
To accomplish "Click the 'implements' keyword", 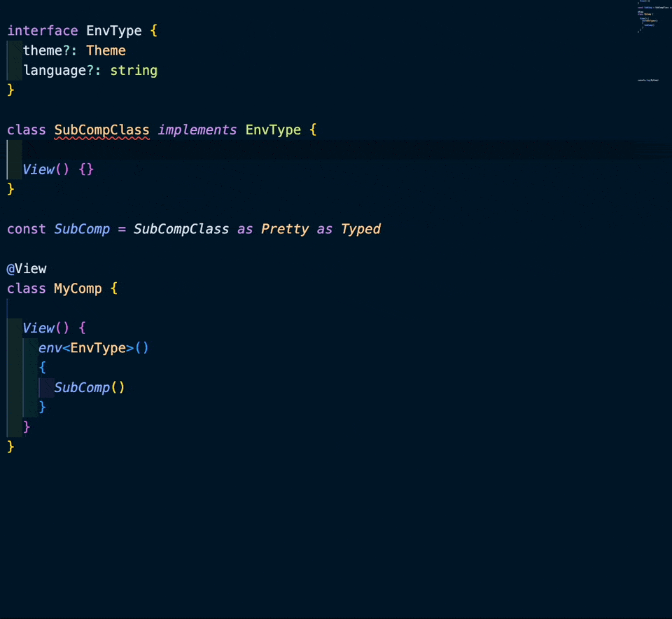I will (x=197, y=130).
